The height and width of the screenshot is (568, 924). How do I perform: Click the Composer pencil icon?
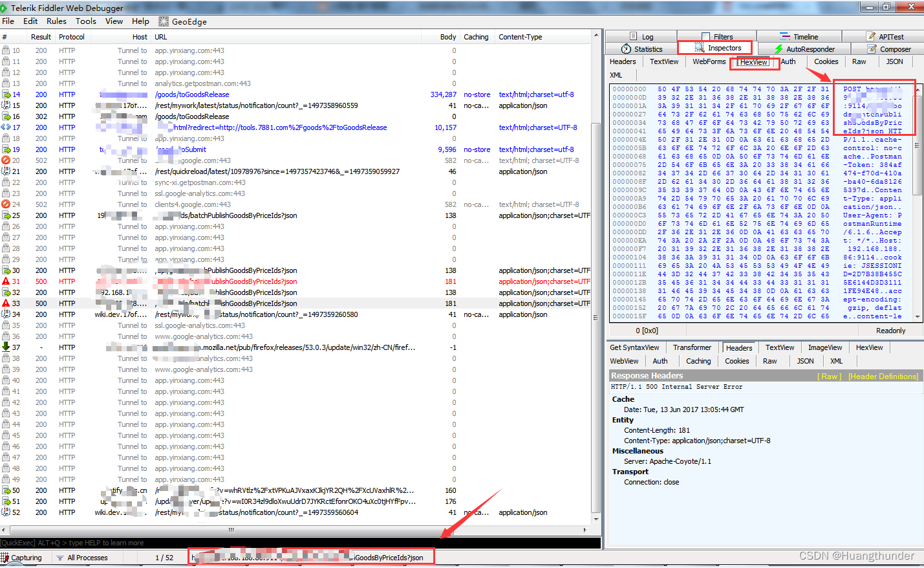tap(873, 49)
